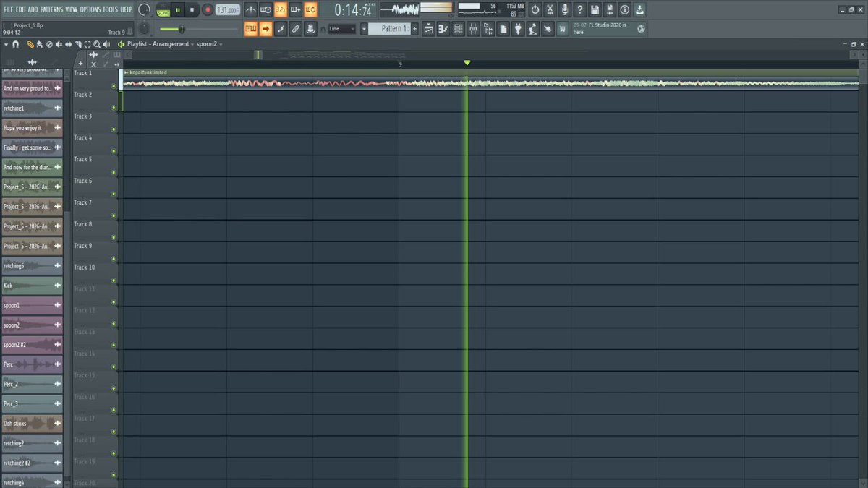The height and width of the screenshot is (488, 868).
Task: Mute Track 18 with its green light
Action: click(x=114, y=453)
